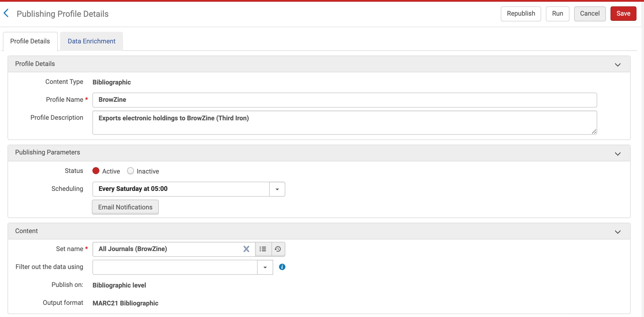Viewport: 644px width, 317px height.
Task: Open Email Notifications settings
Action: click(125, 207)
